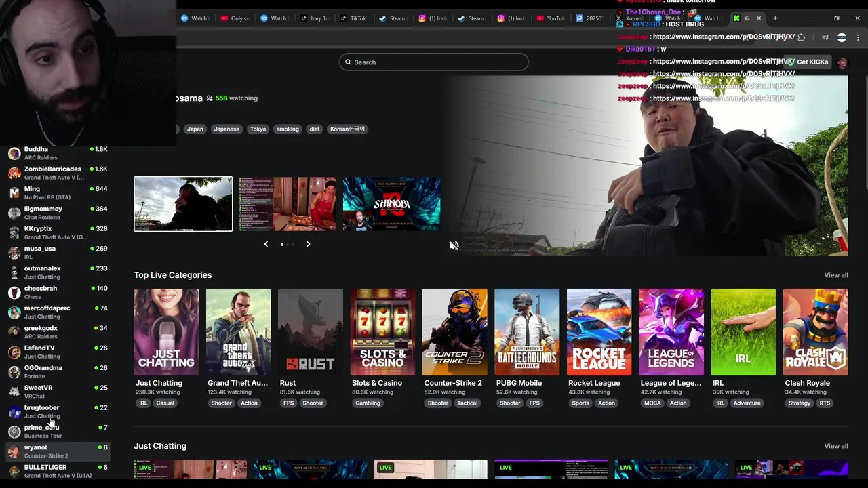Click the Gambling tag under Slots & Casino

368,403
